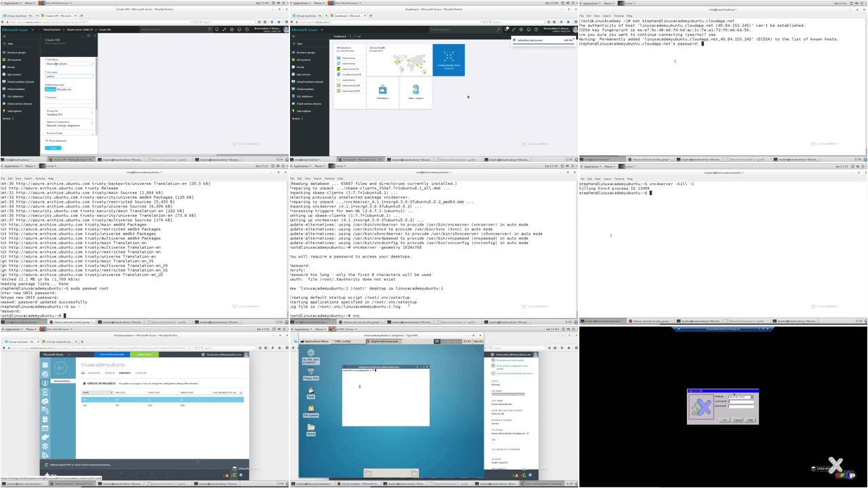
Task: Click back arrow in classic Azure portal
Action: (x=60, y=368)
